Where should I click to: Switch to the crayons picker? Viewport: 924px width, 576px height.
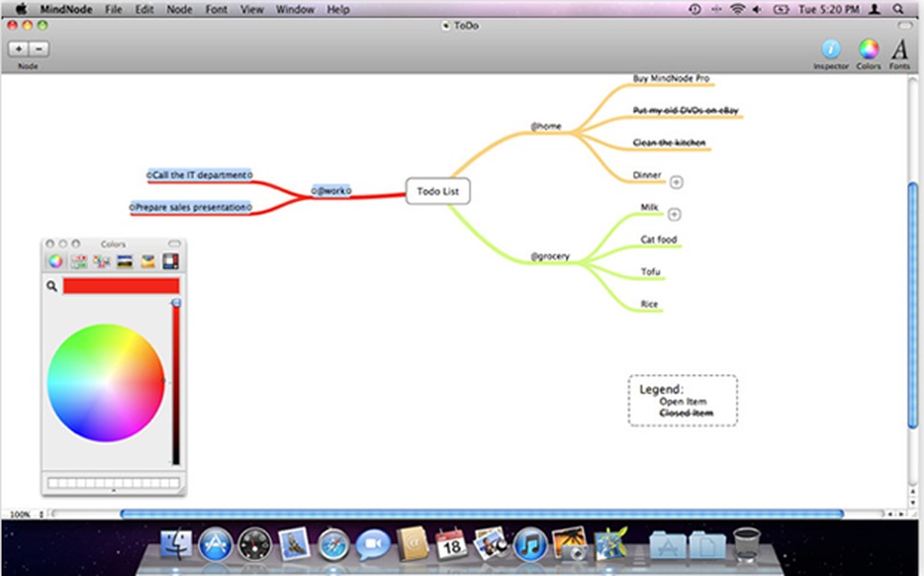point(147,261)
